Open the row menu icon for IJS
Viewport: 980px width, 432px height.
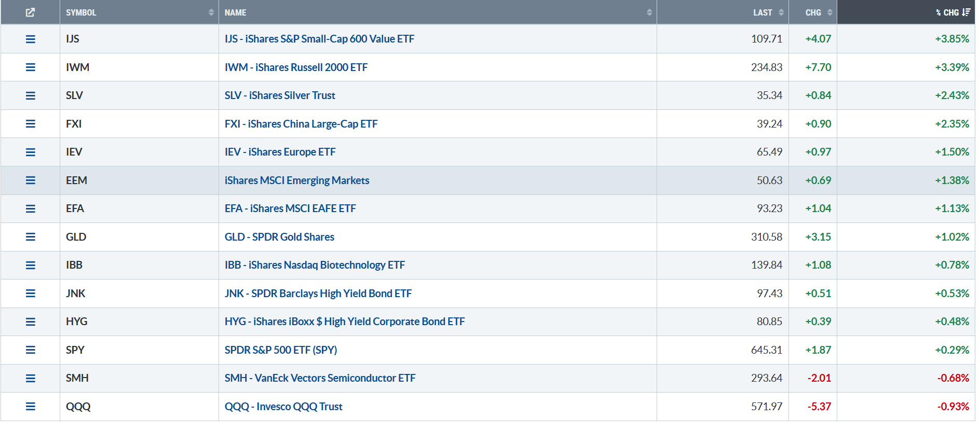(x=30, y=39)
